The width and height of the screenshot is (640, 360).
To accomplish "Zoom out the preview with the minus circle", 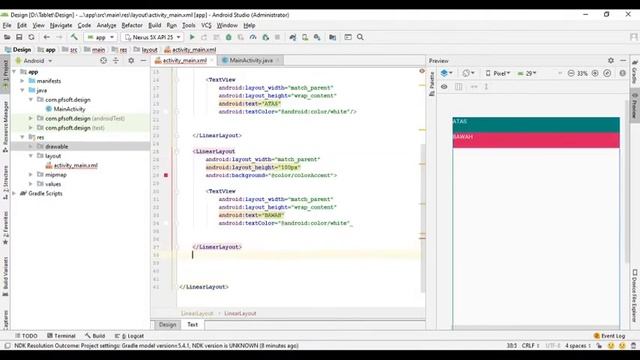I will click(x=571, y=73).
